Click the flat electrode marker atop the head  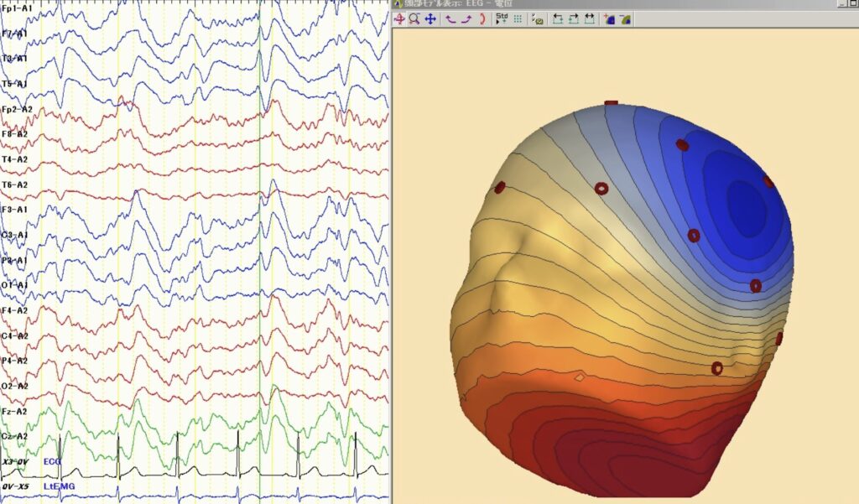pyautogui.click(x=612, y=102)
